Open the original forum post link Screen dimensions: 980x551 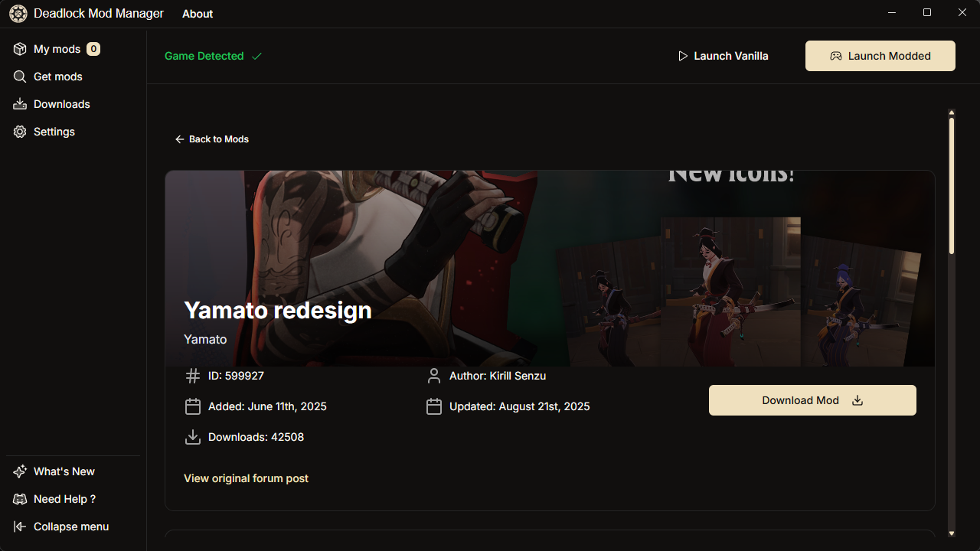click(246, 478)
